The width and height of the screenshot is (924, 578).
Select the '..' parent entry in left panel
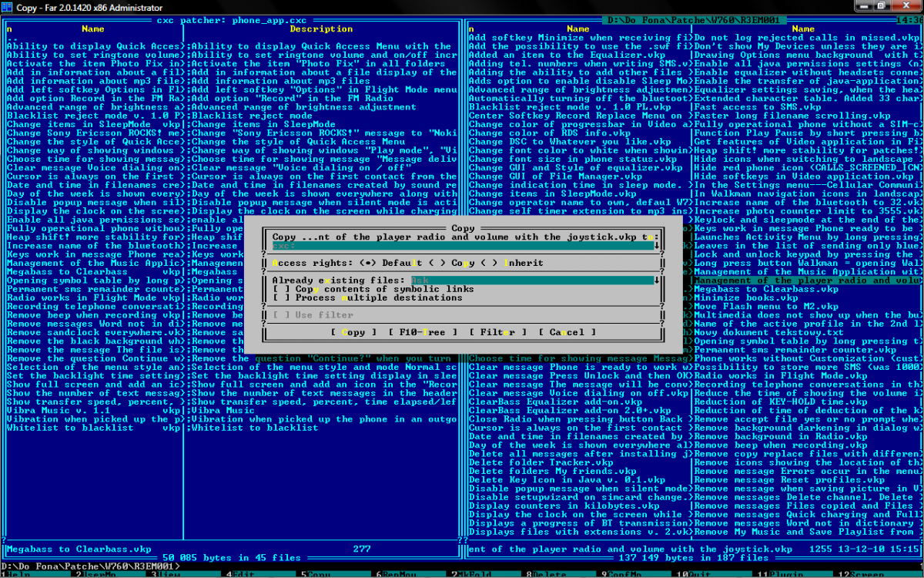[93, 38]
